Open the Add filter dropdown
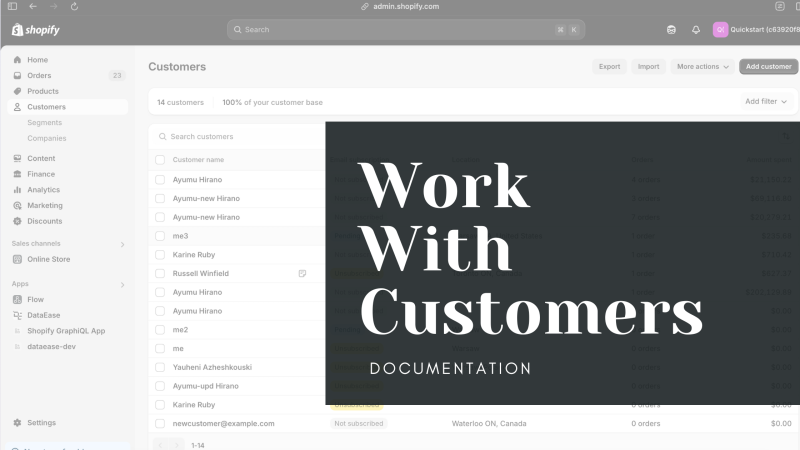The height and width of the screenshot is (450, 800). [766, 102]
